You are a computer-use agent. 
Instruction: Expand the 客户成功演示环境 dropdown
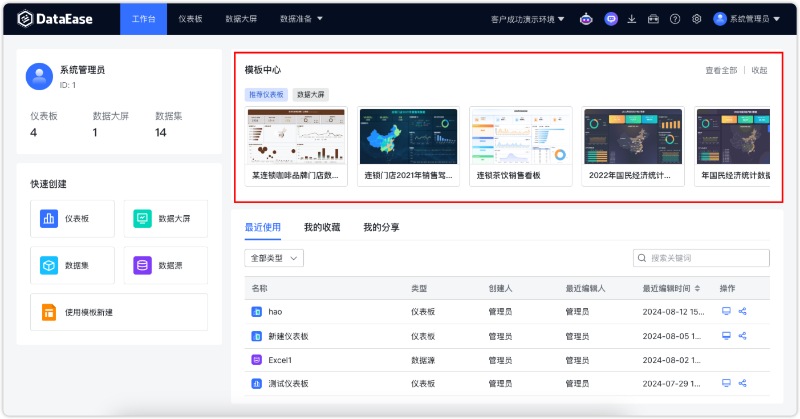[528, 19]
